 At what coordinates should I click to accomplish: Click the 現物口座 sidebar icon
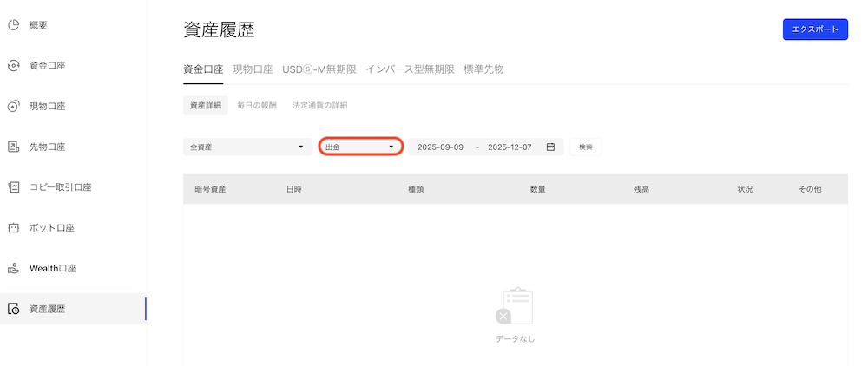(13, 107)
